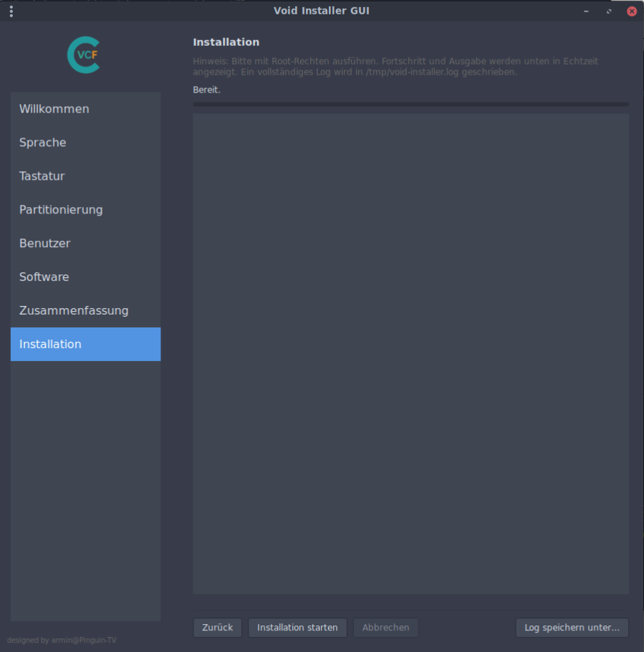The height and width of the screenshot is (652, 644).
Task: Open the Sprache page
Action: tap(85, 143)
